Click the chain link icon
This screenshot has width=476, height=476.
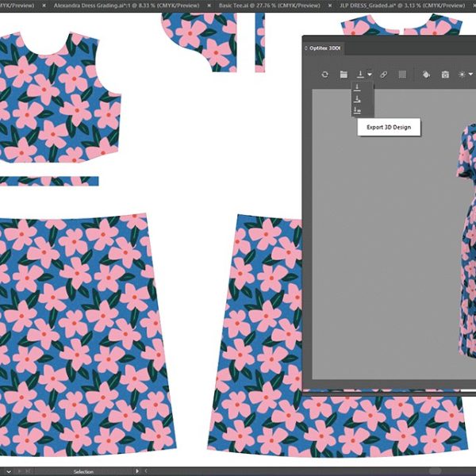coord(383,75)
